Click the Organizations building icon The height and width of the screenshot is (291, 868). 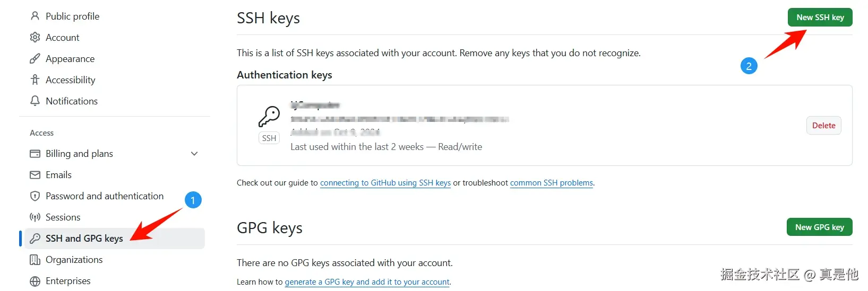pos(35,260)
